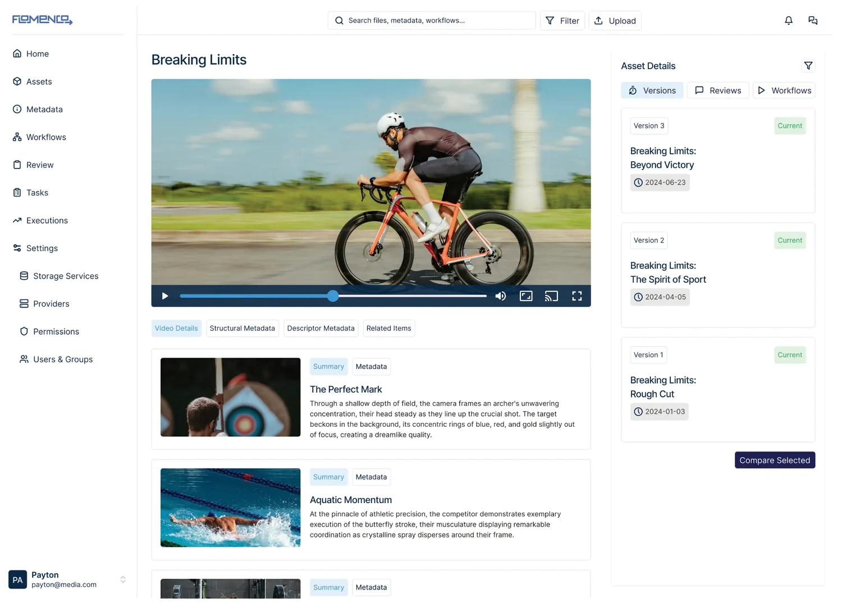Click the Perfect Mark archer thumbnail

click(x=230, y=398)
